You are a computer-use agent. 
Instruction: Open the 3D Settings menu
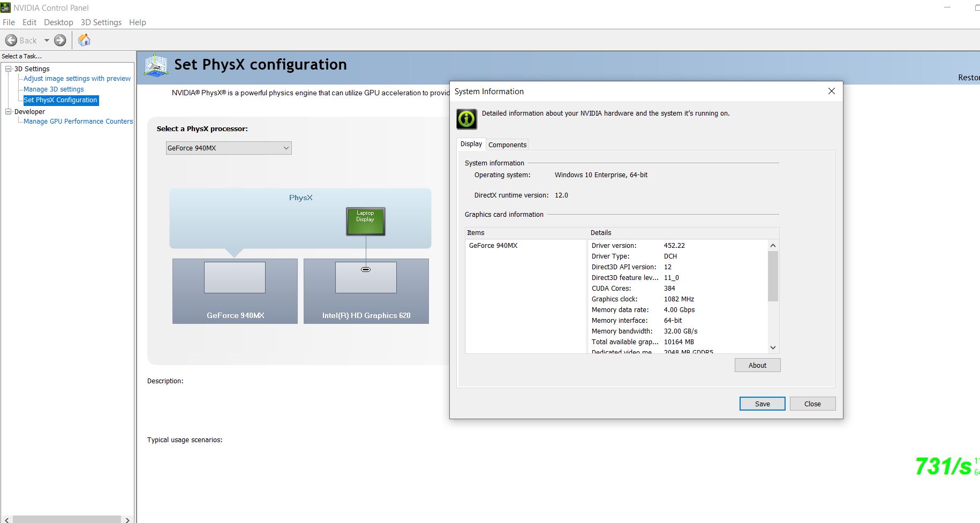click(101, 22)
